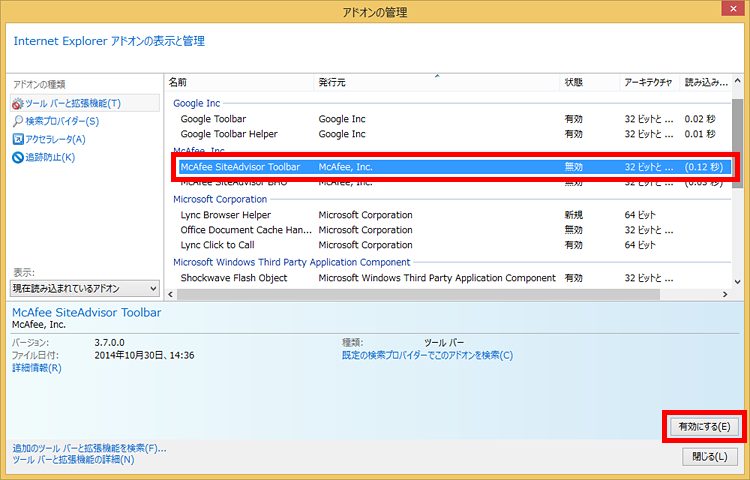Select the Google Toolbar Helper row
The width and height of the screenshot is (750, 480).
tap(454, 134)
